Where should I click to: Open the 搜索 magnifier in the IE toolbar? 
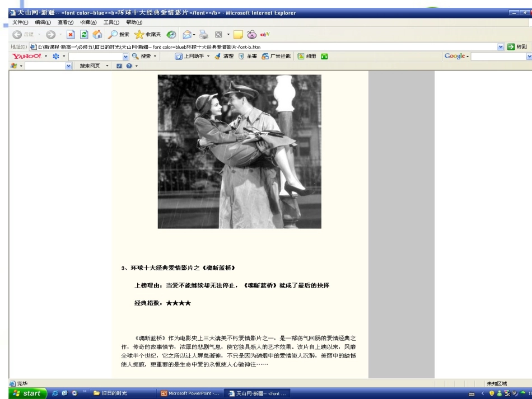119,35
